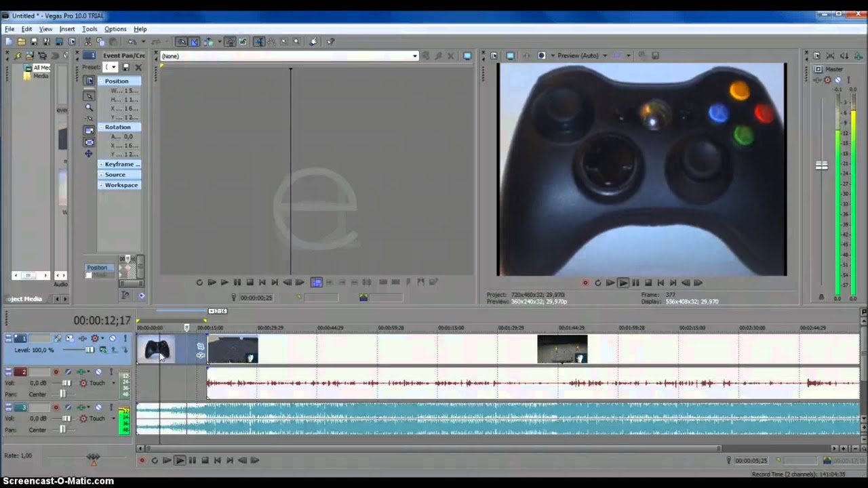Open the Edit menu

pos(26,29)
